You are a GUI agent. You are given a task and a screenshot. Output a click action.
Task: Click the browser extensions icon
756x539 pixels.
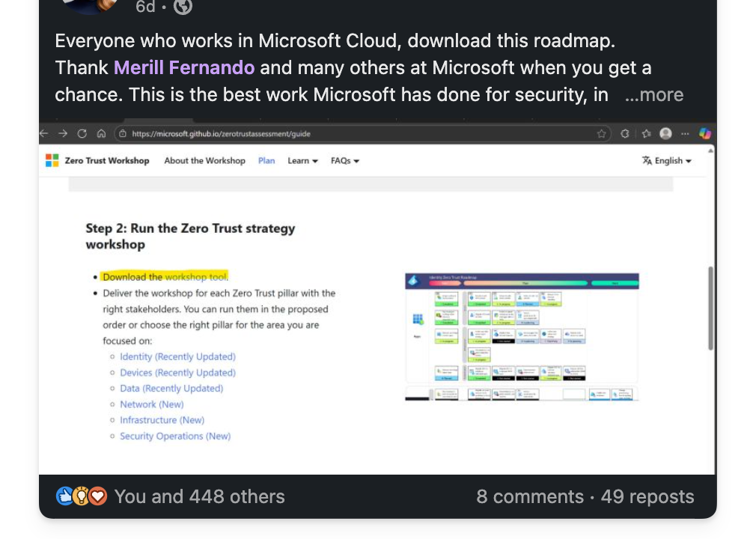coord(625,133)
